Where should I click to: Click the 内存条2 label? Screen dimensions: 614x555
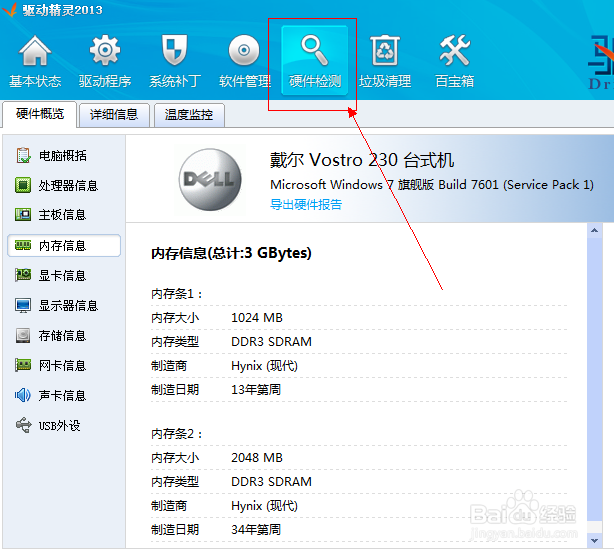click(177, 434)
